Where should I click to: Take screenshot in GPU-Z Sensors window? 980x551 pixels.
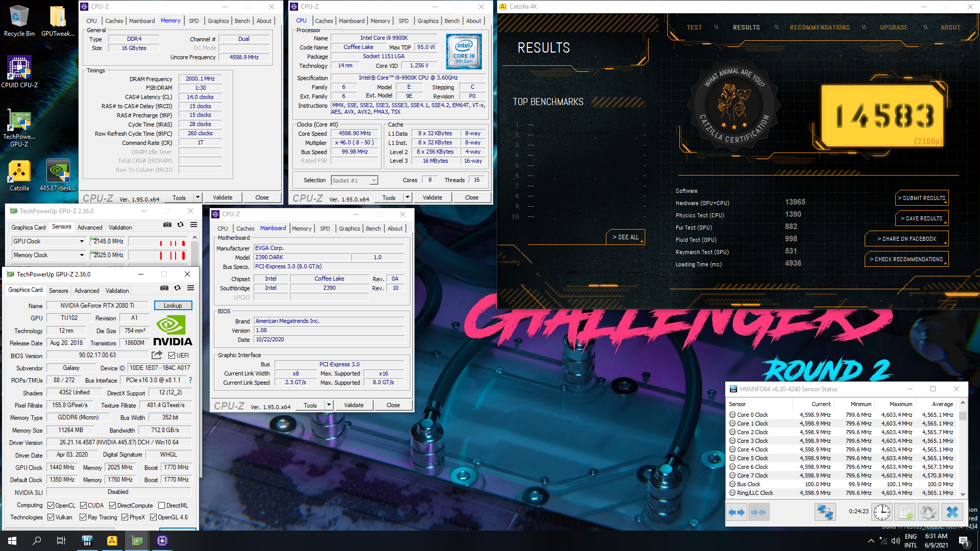point(167,225)
